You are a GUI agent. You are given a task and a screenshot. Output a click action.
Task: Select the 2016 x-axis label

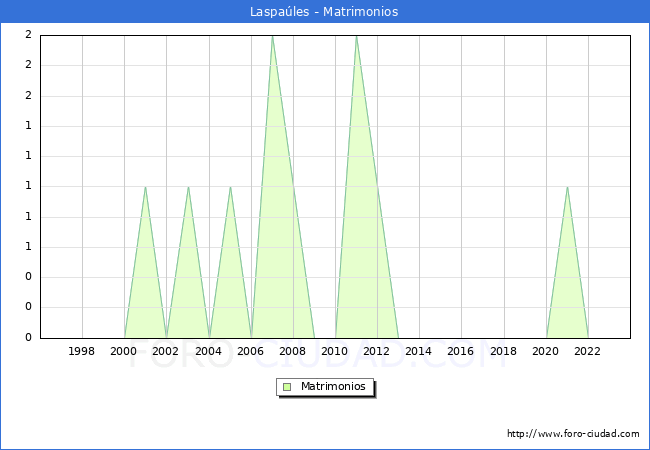(461, 351)
